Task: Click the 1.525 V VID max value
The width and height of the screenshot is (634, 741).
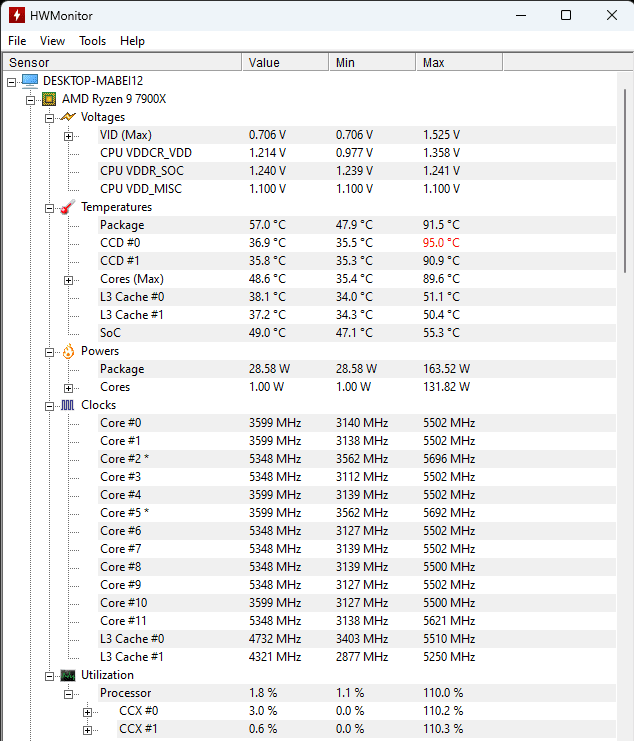Action: (441, 135)
